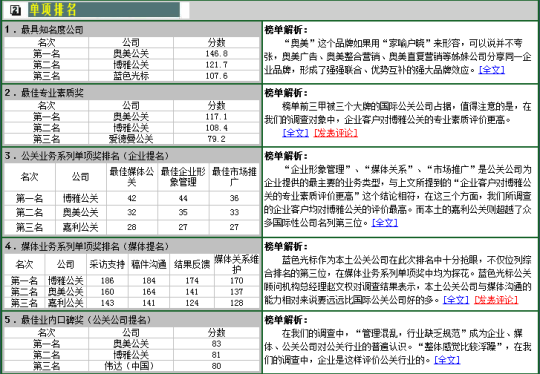Viewport: 540px width, 374px height.
Task: Click the 单项排名 section heading
Action: (52, 10)
